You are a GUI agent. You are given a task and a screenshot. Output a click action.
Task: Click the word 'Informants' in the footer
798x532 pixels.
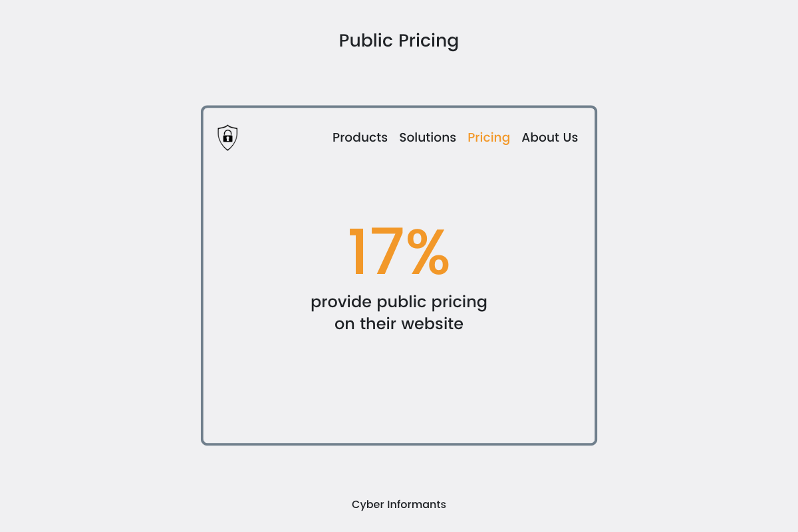pyautogui.click(x=417, y=504)
